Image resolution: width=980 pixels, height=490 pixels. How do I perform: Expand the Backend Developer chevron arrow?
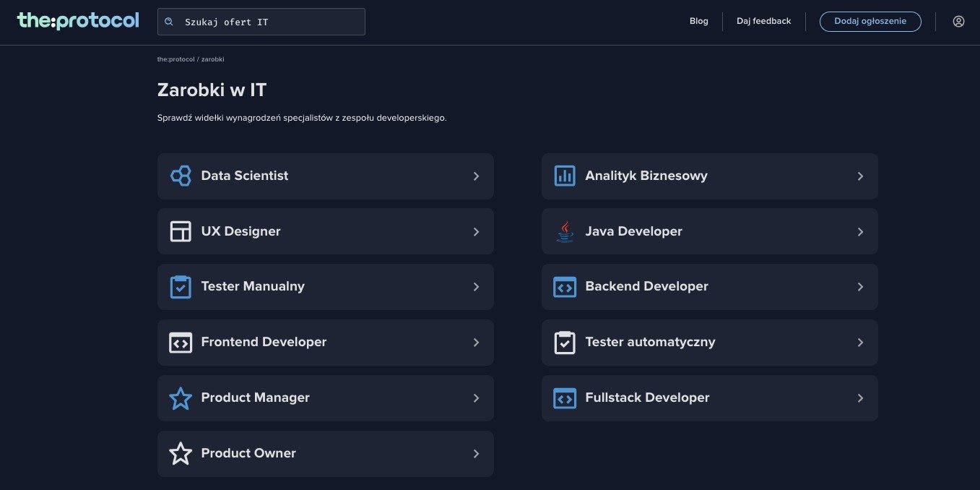pyautogui.click(x=860, y=287)
